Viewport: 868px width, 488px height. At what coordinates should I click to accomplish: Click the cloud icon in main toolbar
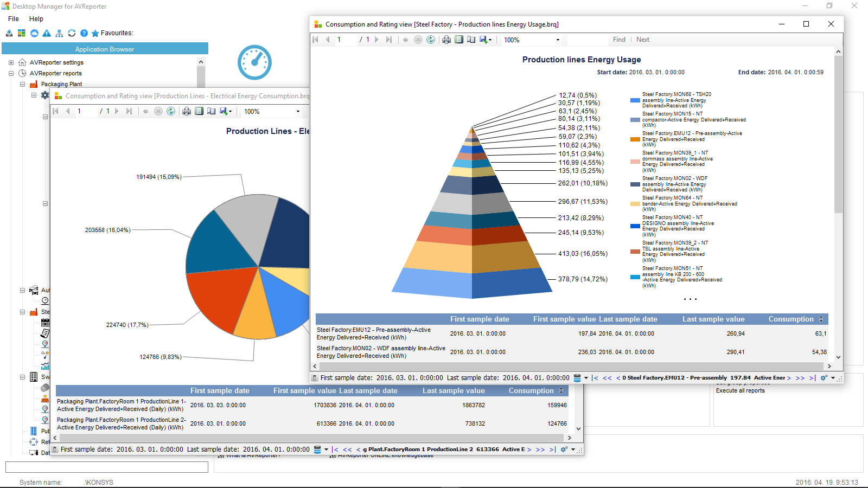tap(34, 33)
